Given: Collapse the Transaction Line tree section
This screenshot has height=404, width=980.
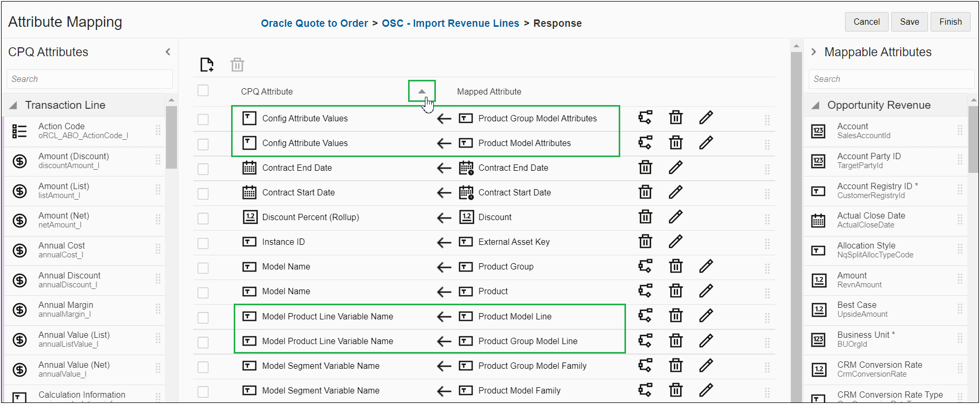Looking at the screenshot, I should pyautogui.click(x=13, y=105).
